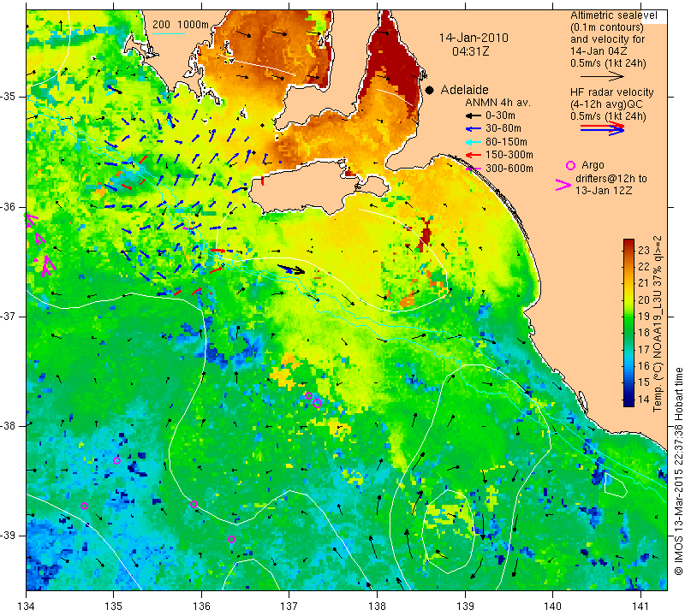This screenshot has width=685, height=616.
Task: Click the Altimetric sealevel legend title
Action: point(613,15)
